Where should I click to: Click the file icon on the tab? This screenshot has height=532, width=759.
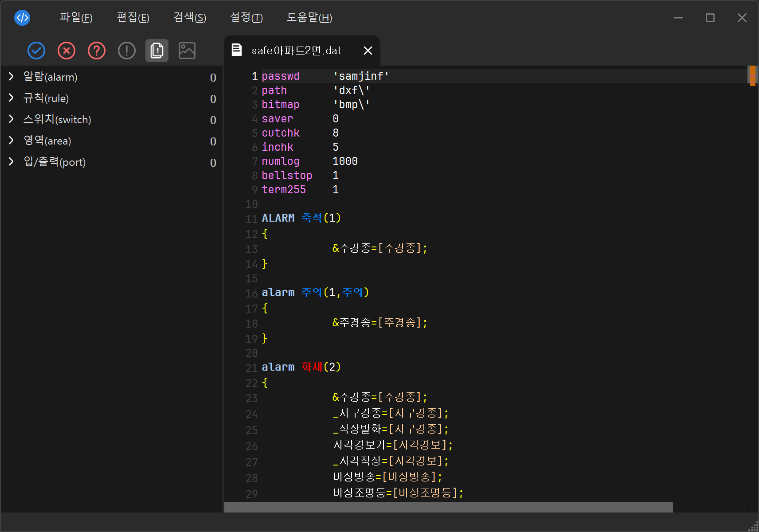click(237, 50)
